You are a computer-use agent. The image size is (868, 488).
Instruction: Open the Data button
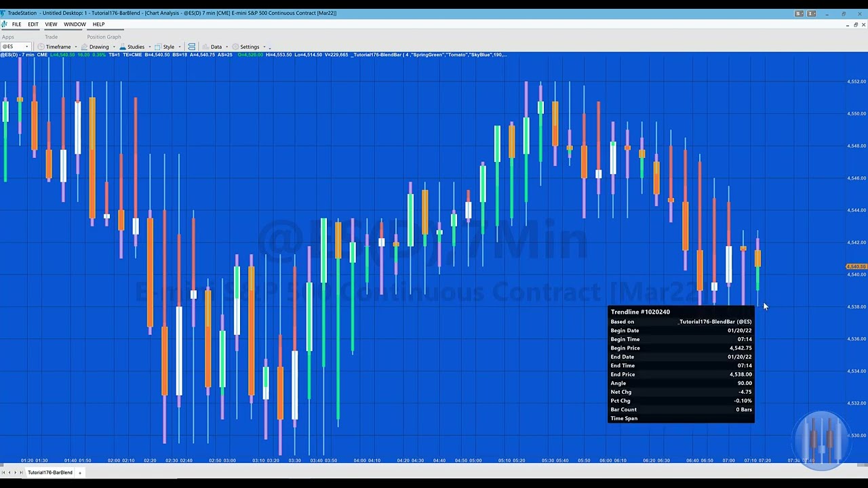(216, 47)
